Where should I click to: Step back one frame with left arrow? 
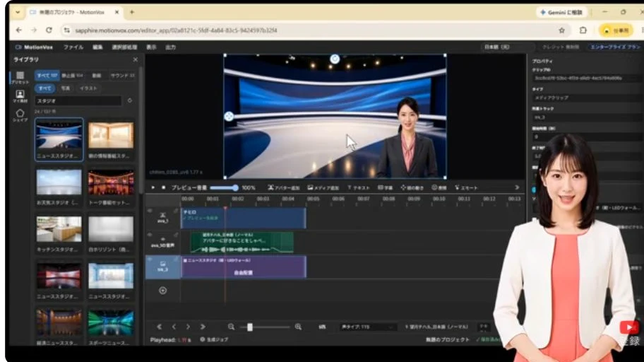(x=174, y=327)
